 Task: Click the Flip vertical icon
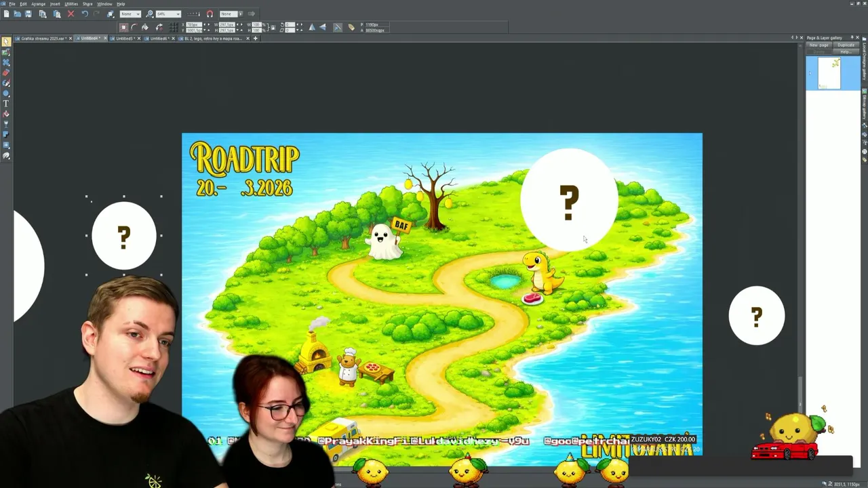(323, 27)
